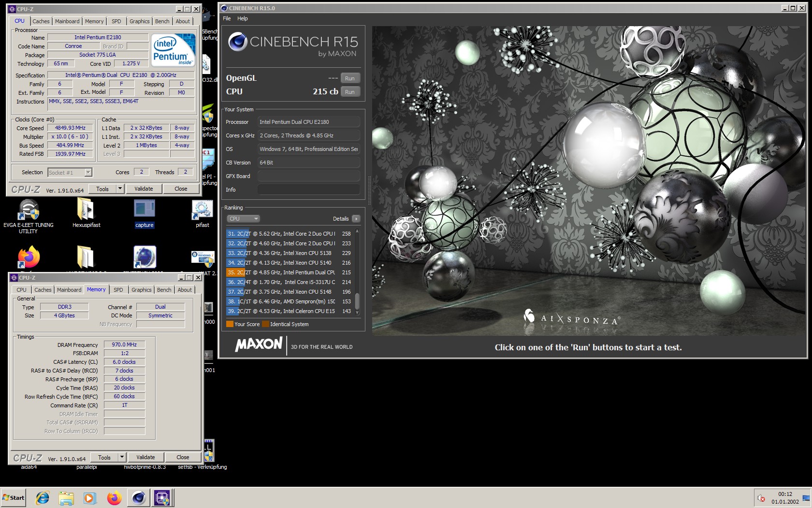Image resolution: width=812 pixels, height=508 pixels.
Task: Open the pifast desktop shortcut
Action: click(202, 210)
